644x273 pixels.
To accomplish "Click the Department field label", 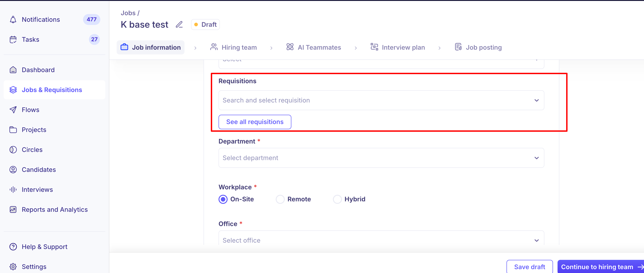I will click(237, 141).
